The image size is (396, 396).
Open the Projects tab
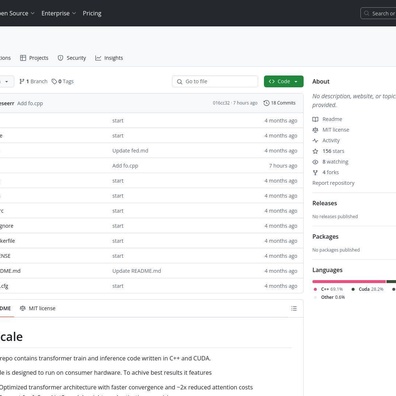coord(34,58)
